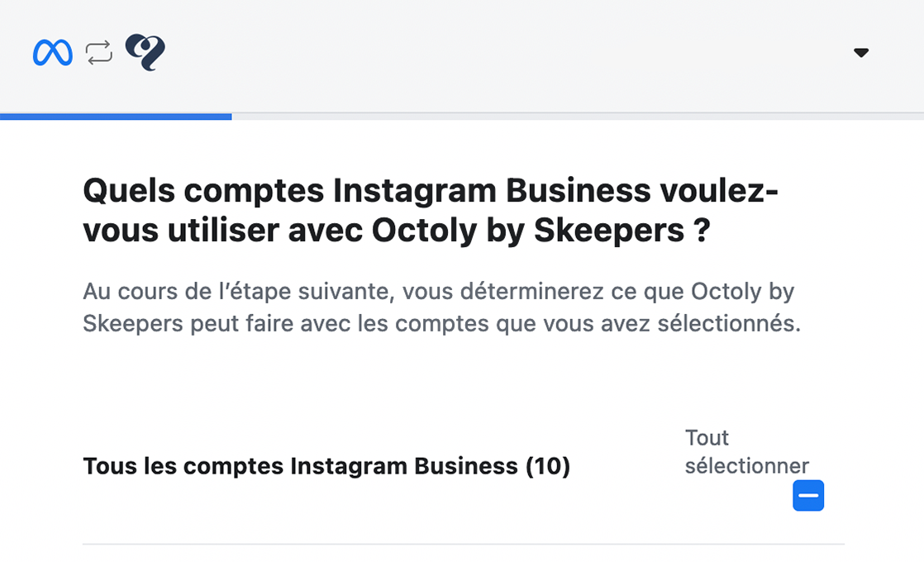Click the "Tout sélectionner" label
924x562 pixels.
coord(746,451)
